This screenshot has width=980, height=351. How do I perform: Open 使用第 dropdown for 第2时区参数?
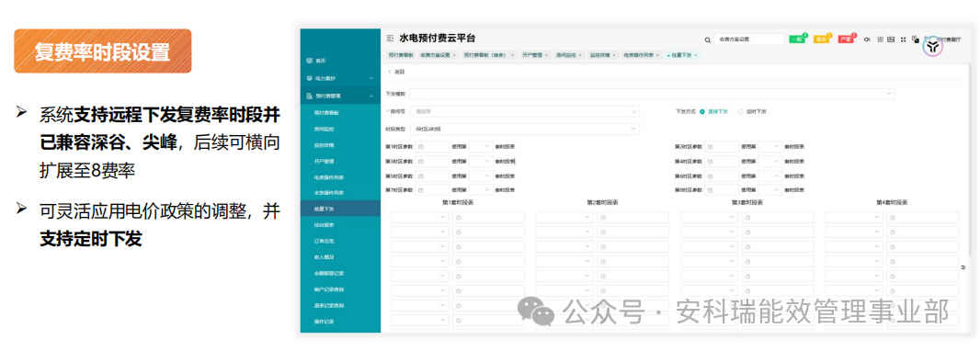point(770,147)
